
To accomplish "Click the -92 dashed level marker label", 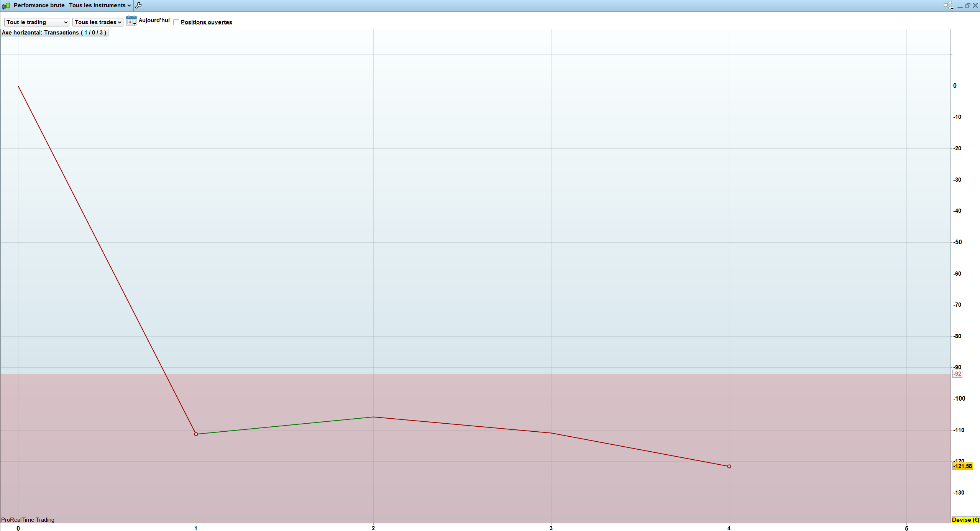I will 957,374.
